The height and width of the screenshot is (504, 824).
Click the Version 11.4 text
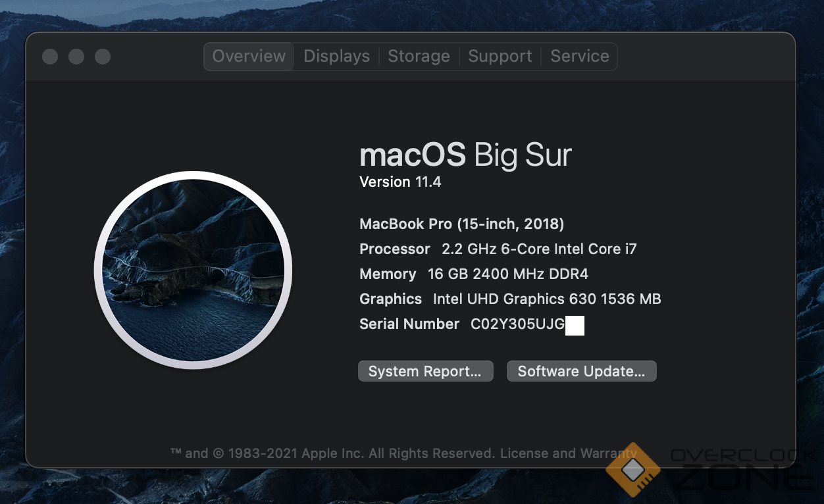click(400, 182)
